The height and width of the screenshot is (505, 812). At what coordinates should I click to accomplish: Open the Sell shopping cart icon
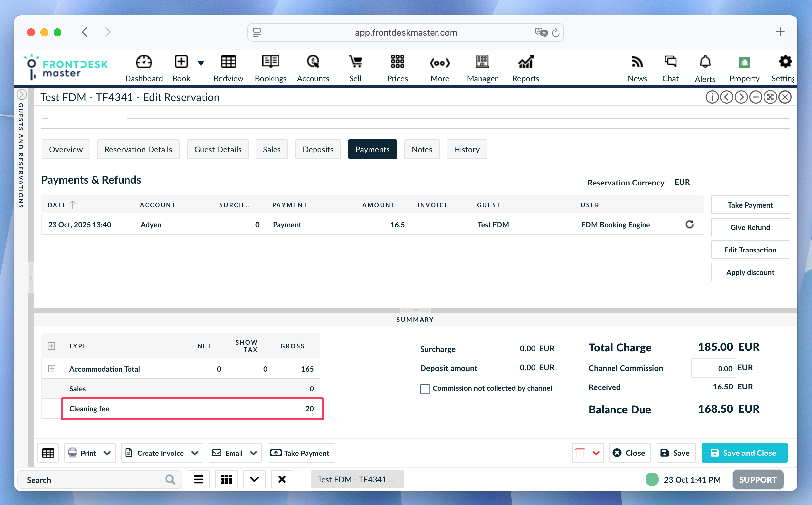click(355, 62)
